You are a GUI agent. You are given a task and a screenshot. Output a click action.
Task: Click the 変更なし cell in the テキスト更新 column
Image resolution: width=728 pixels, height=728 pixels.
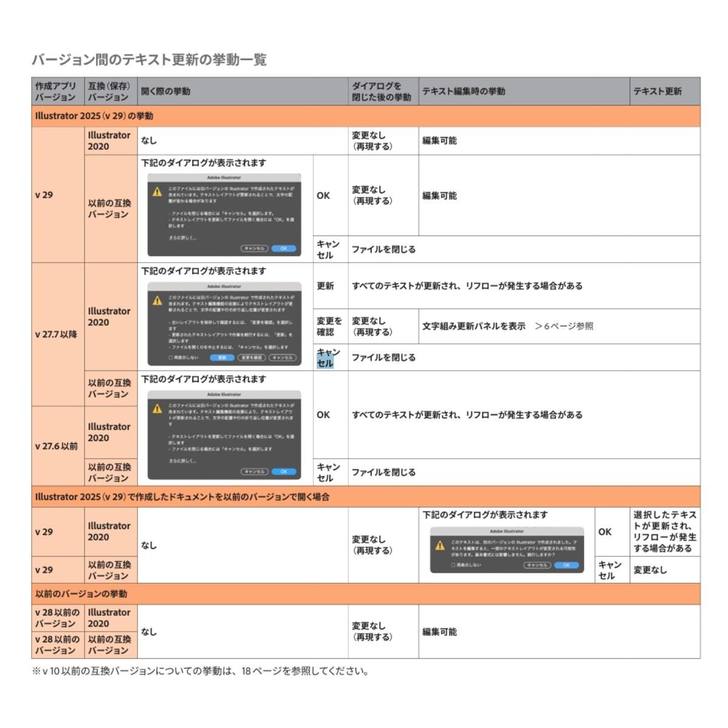coord(665,570)
